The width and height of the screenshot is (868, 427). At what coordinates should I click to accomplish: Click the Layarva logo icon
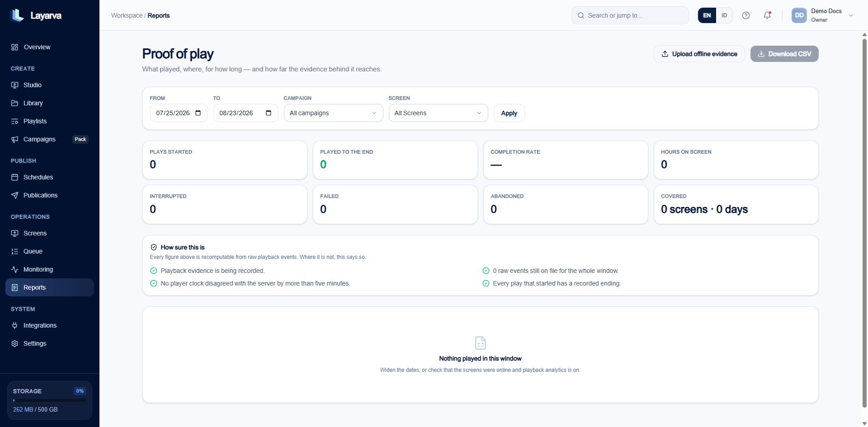pos(17,15)
